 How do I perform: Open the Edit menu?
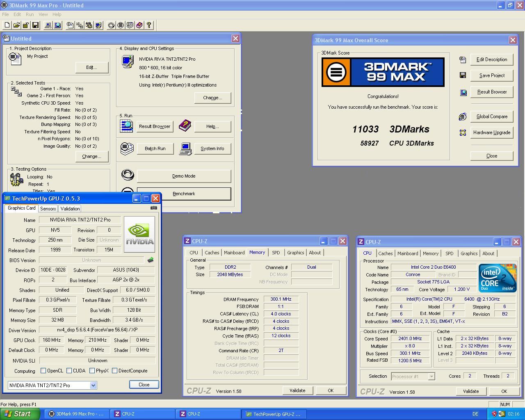click(17, 14)
